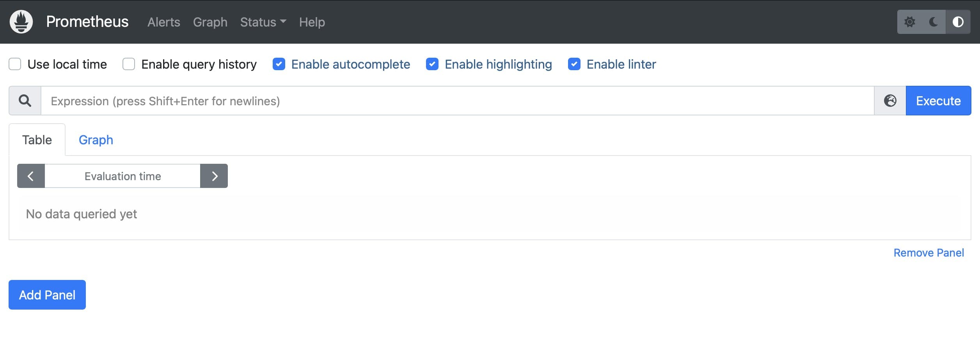This screenshot has height=340, width=980.
Task: Click the Remove Panel link
Action: point(929,253)
